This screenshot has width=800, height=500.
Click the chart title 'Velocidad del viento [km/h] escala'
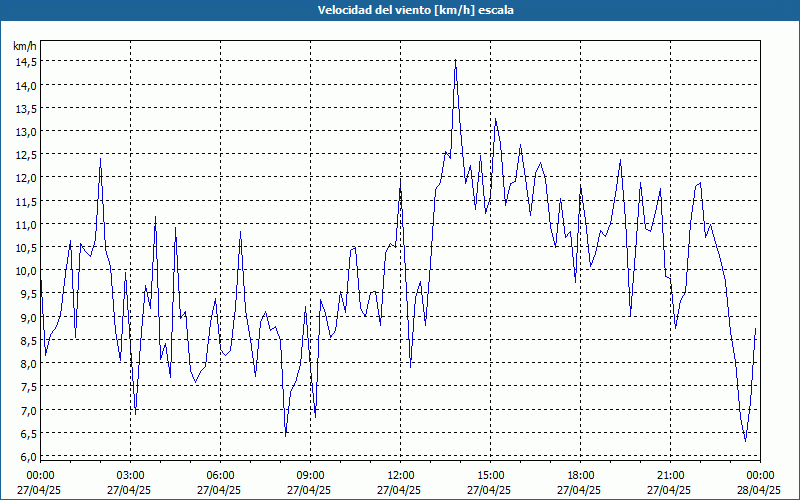415,10
